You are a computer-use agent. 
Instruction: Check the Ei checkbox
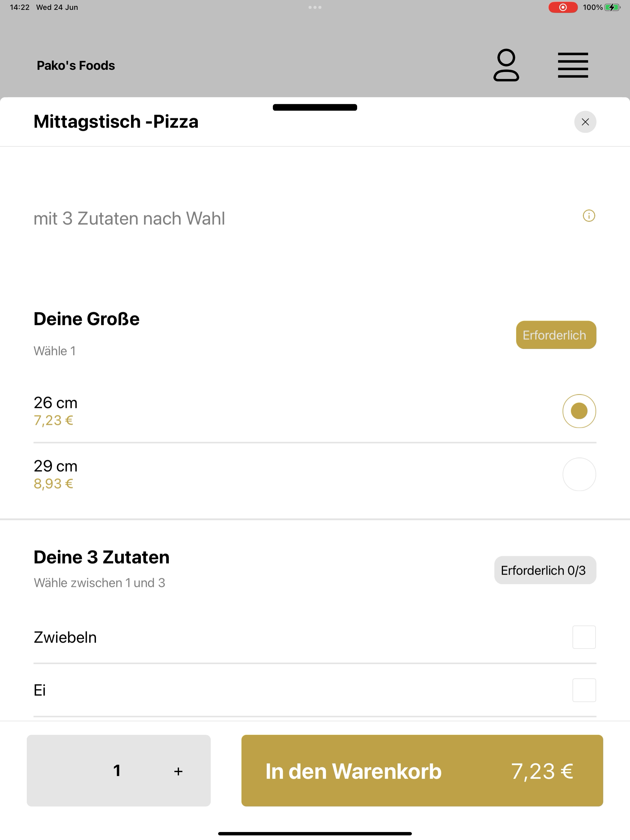[584, 690]
